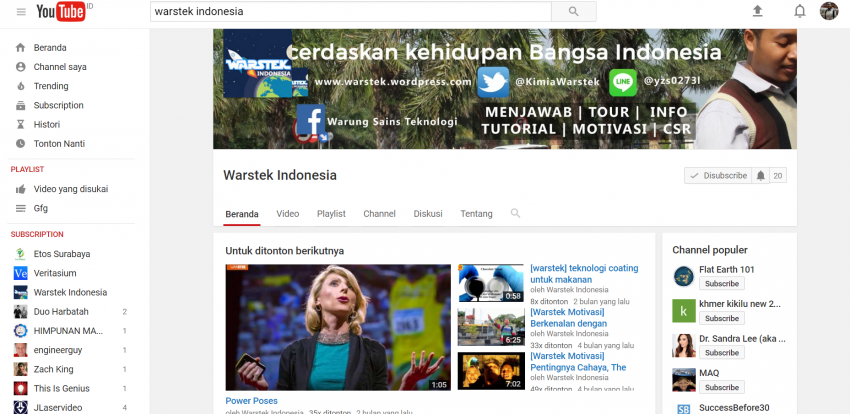This screenshot has width=850, height=414.
Task: Open the Power Poses video link
Action: tap(252, 401)
